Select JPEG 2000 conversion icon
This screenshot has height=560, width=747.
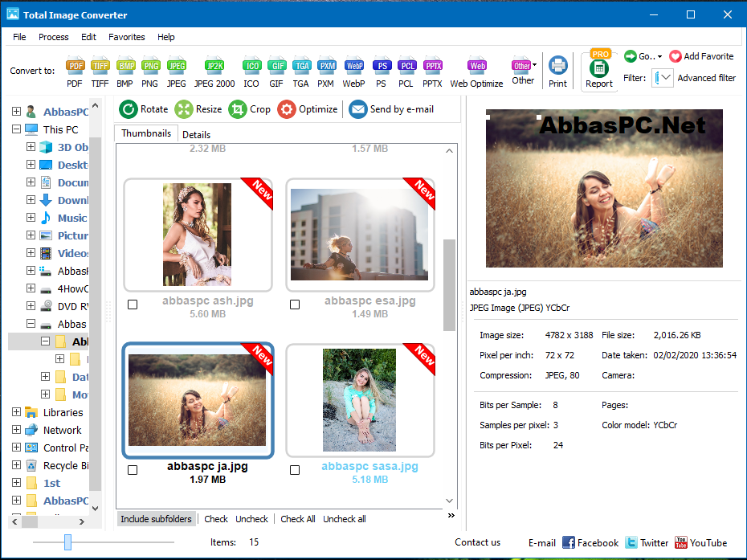214,66
